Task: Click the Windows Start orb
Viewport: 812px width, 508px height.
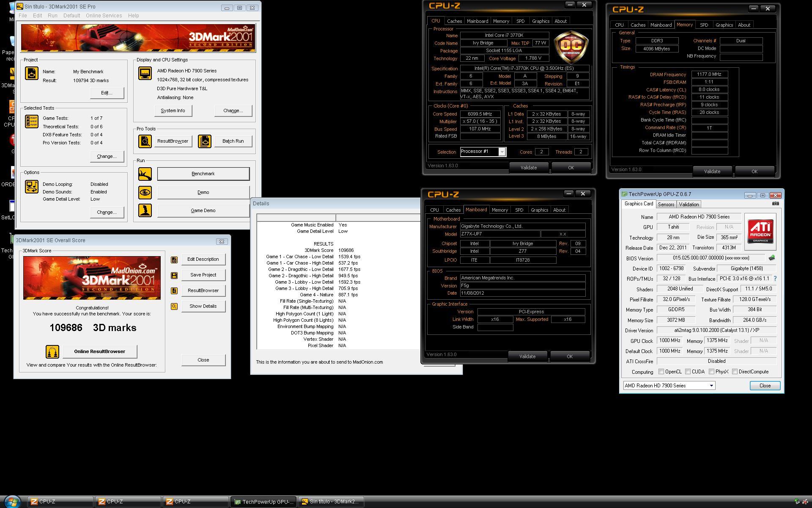Action: pyautogui.click(x=12, y=502)
